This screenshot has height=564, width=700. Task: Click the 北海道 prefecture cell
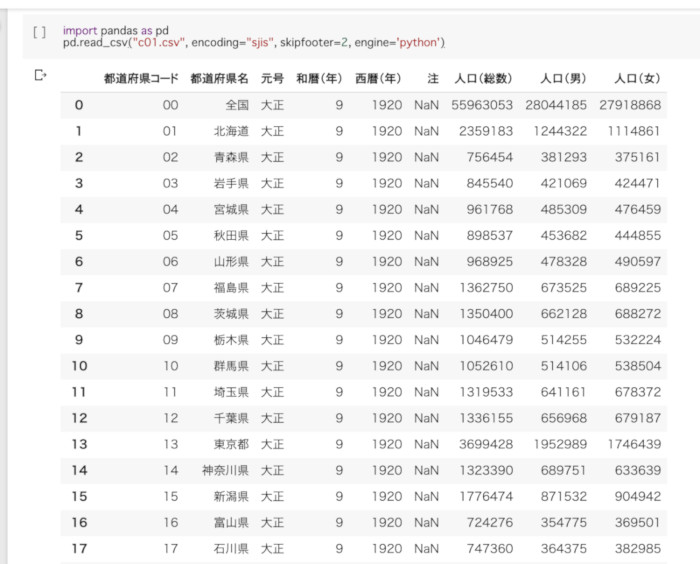[x=231, y=131]
